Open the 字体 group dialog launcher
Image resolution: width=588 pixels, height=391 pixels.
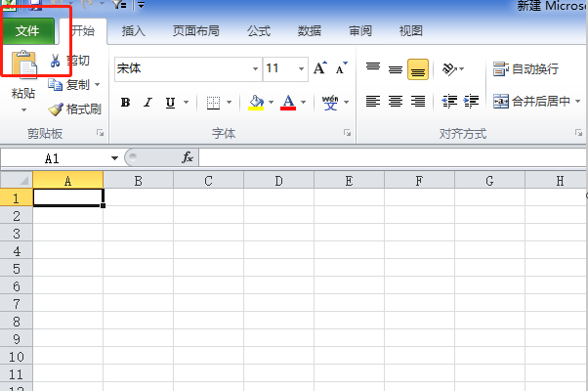pos(348,133)
